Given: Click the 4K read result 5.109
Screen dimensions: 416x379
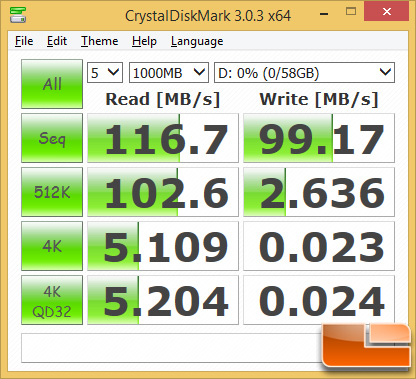Looking at the screenshot, I should (163, 246).
